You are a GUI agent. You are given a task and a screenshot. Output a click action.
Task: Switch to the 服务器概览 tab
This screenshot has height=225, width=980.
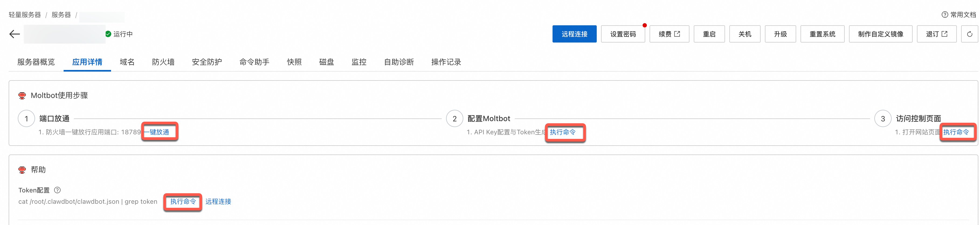click(36, 62)
